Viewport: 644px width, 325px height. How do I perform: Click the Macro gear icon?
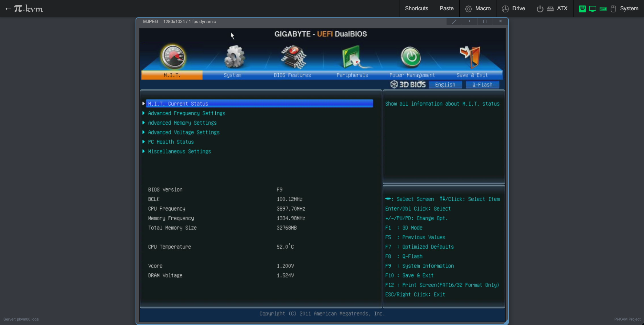tap(468, 9)
